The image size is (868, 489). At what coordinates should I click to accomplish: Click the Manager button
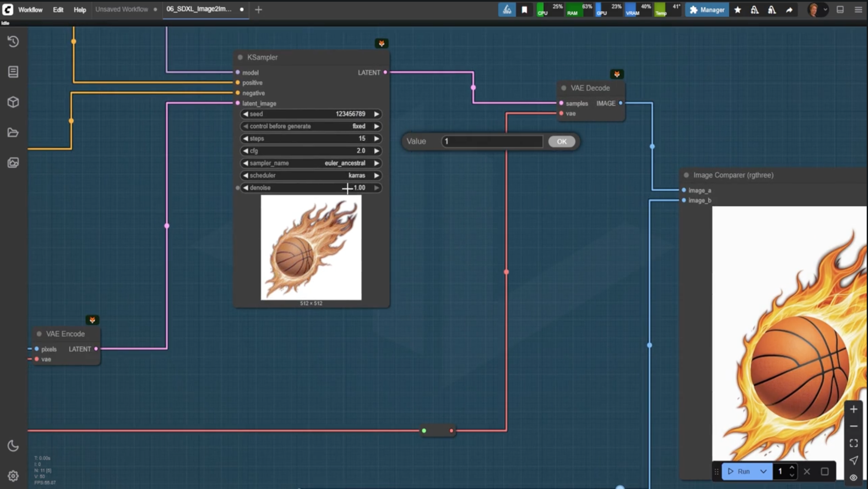pyautogui.click(x=707, y=9)
